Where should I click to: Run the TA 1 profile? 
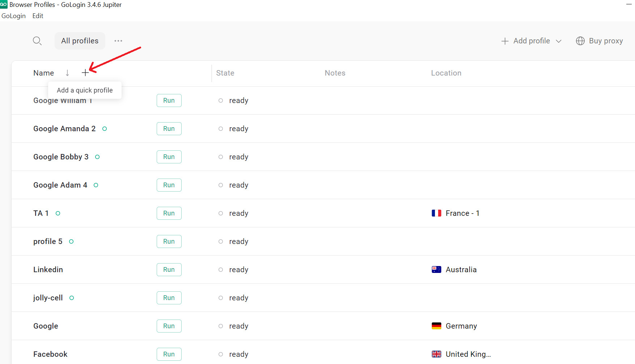pos(169,213)
